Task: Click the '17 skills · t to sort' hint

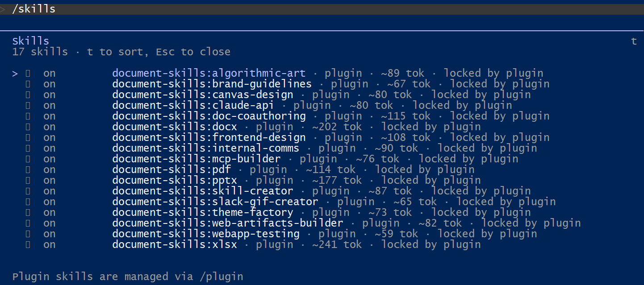Action: coord(121,52)
